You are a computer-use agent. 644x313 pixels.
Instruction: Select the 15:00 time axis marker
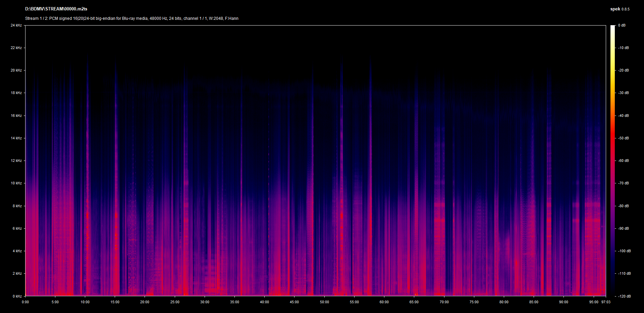[x=115, y=302]
